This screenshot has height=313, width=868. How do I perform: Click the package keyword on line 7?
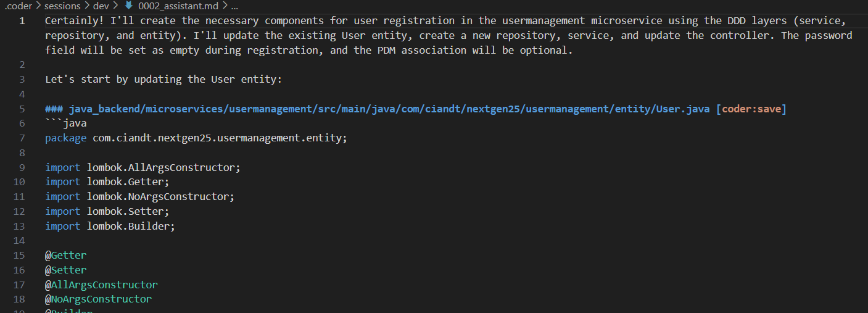65,138
